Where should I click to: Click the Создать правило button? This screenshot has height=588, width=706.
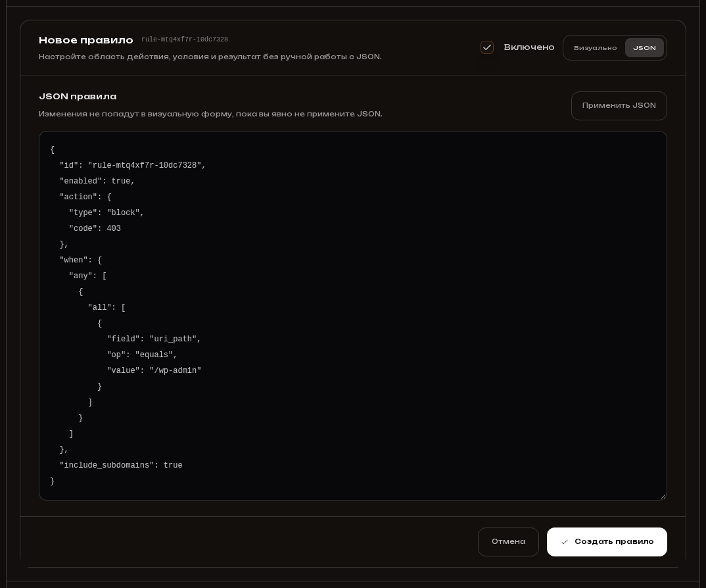[607, 541]
